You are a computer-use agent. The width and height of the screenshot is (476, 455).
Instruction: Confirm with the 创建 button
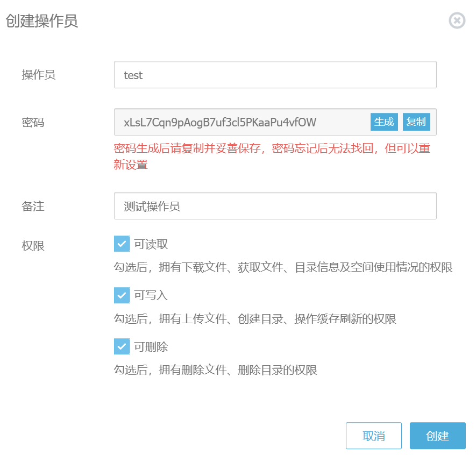click(x=437, y=436)
